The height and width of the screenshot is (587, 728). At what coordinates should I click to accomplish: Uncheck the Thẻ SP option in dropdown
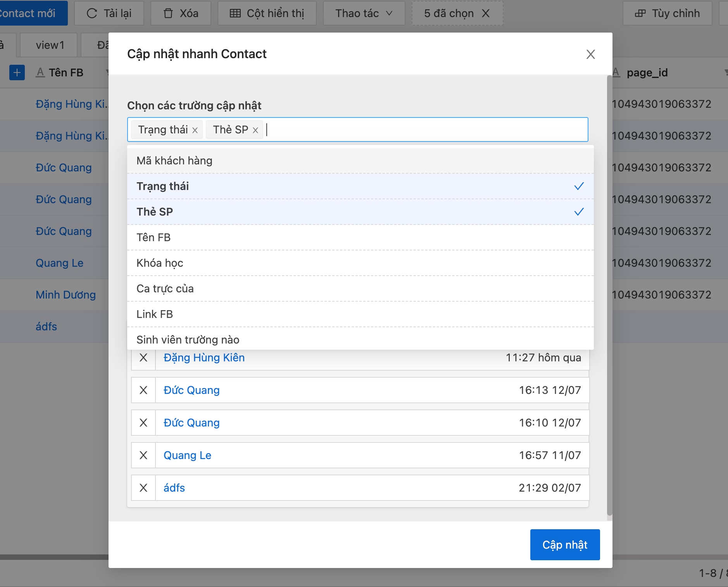[360, 212]
